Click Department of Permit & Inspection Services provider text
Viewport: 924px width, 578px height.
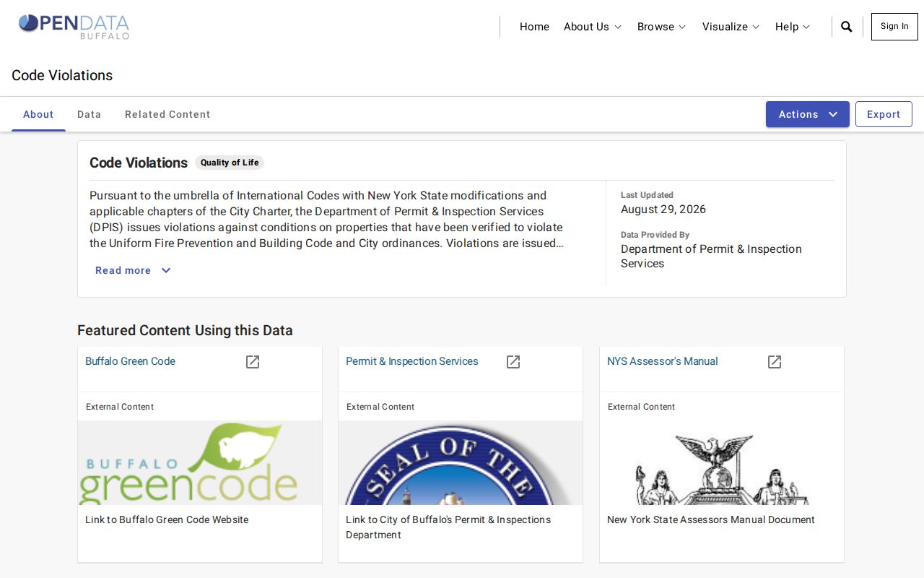click(x=711, y=256)
